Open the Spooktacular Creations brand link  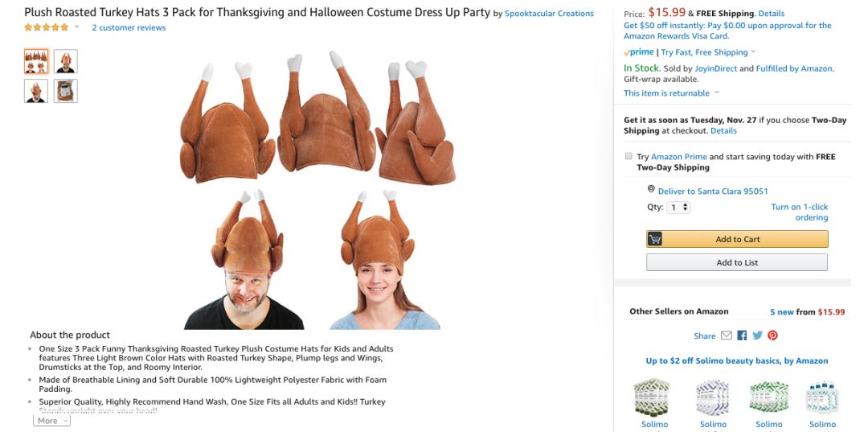pyautogui.click(x=549, y=14)
